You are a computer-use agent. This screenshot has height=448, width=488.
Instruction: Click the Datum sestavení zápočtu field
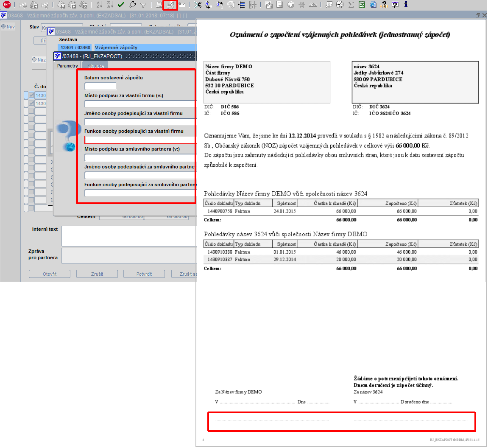[x=100, y=86]
